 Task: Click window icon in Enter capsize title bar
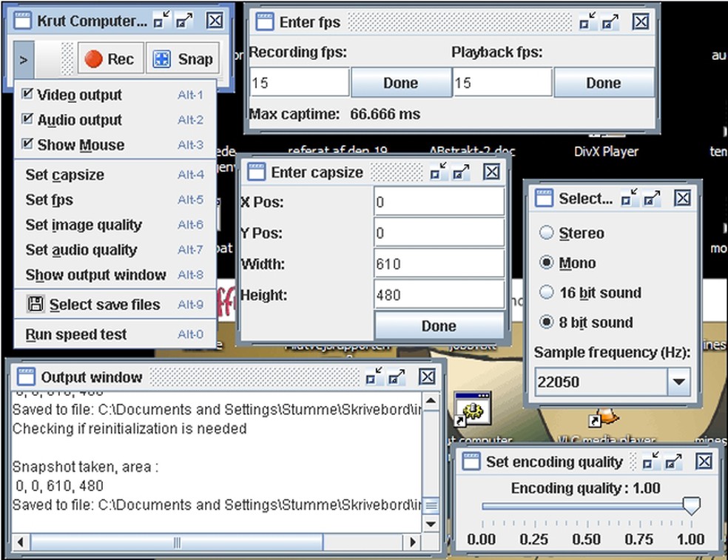256,172
